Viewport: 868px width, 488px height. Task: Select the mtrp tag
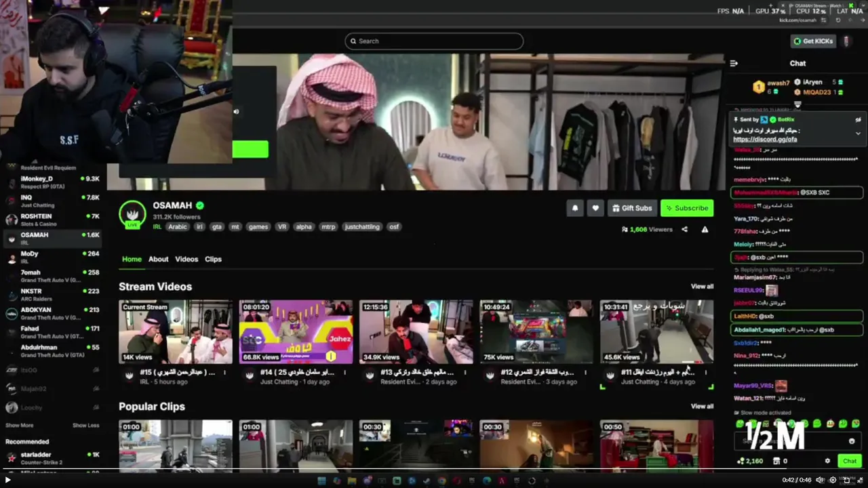[x=328, y=227]
